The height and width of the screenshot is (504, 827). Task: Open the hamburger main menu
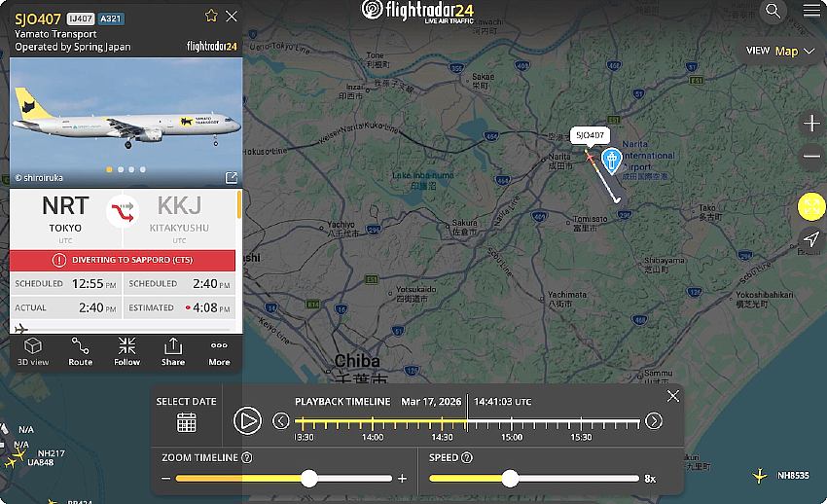(811, 11)
